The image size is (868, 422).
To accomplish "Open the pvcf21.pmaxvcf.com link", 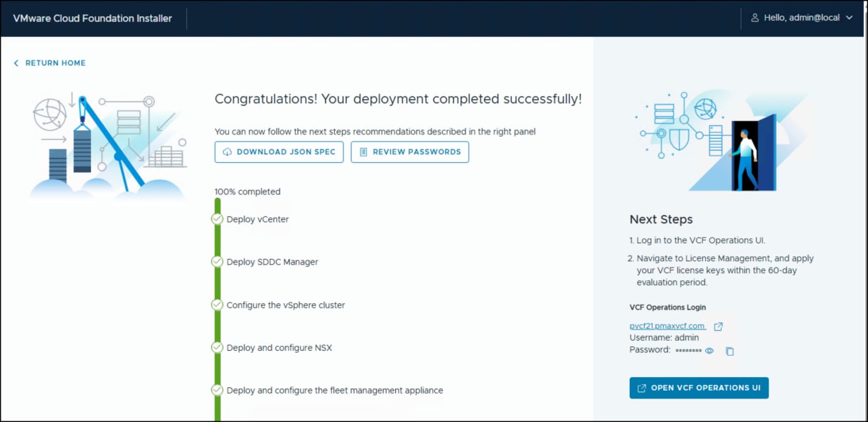I will [668, 326].
